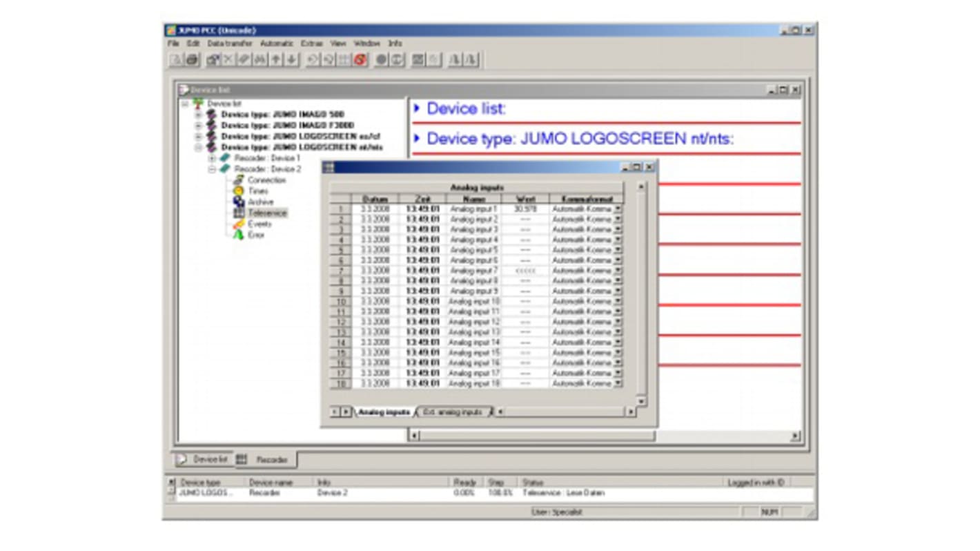Click the scroll-down arrow of table window
The height and width of the screenshot is (551, 980).
point(640,401)
